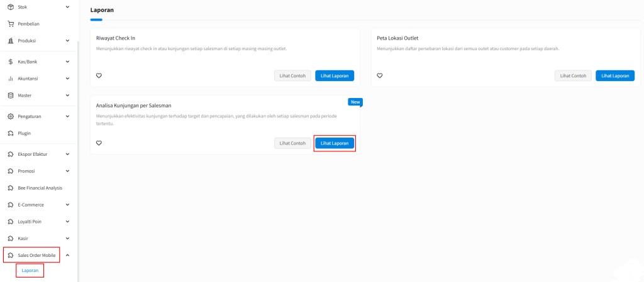This screenshot has height=282, width=644.
Task: Click the Plugin puzzle piece icon
Action: (x=11, y=133)
